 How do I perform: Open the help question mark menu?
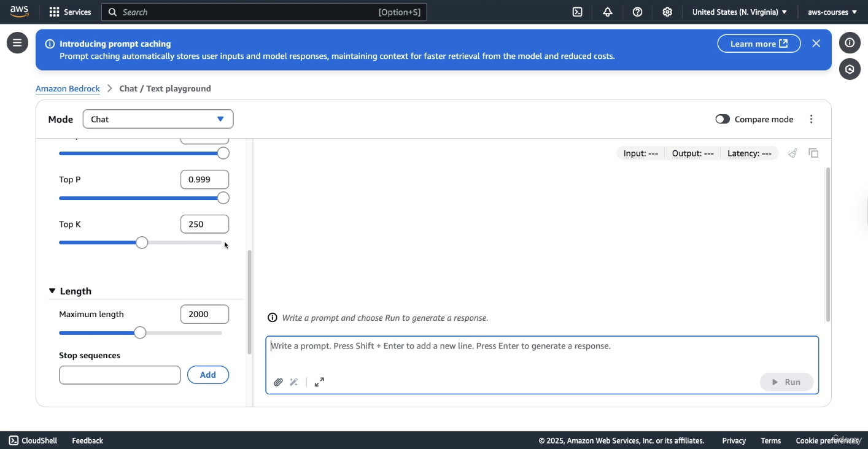coord(638,12)
